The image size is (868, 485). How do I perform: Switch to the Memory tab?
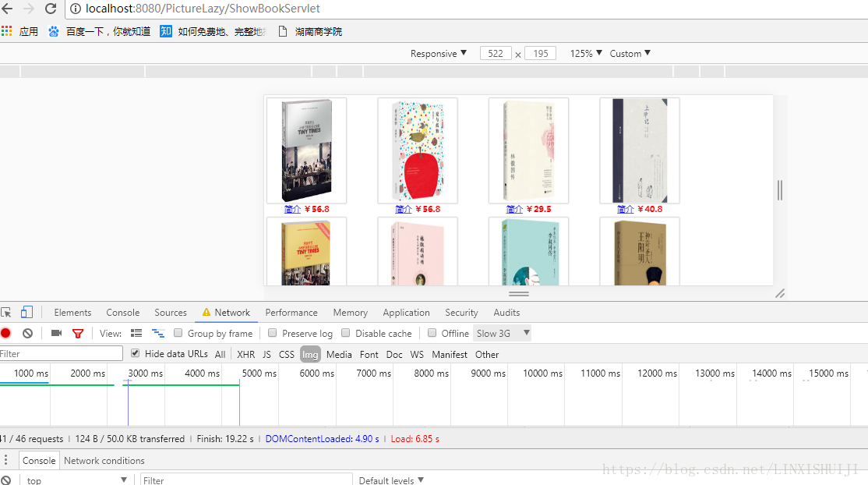pyautogui.click(x=351, y=313)
